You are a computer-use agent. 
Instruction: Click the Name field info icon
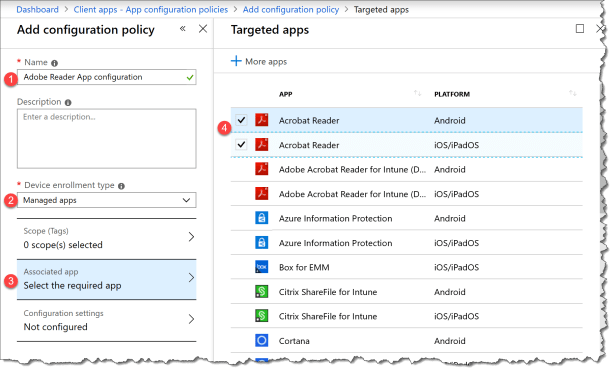[x=55, y=63]
